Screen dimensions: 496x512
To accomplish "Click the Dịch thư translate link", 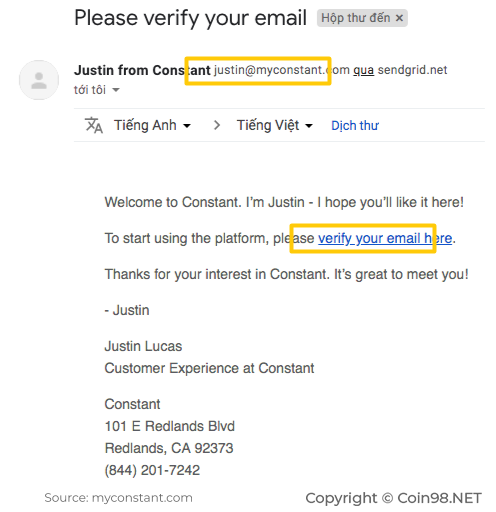I will point(355,126).
